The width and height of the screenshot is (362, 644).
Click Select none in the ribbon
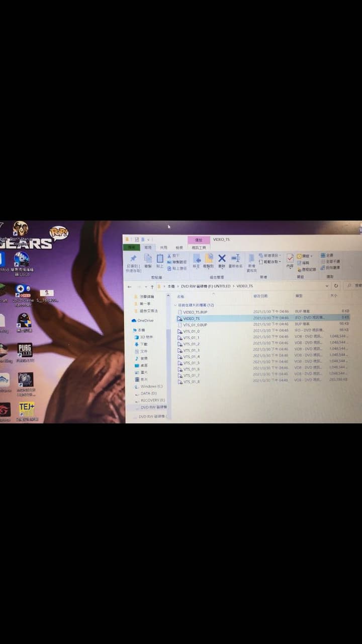tap(330, 262)
